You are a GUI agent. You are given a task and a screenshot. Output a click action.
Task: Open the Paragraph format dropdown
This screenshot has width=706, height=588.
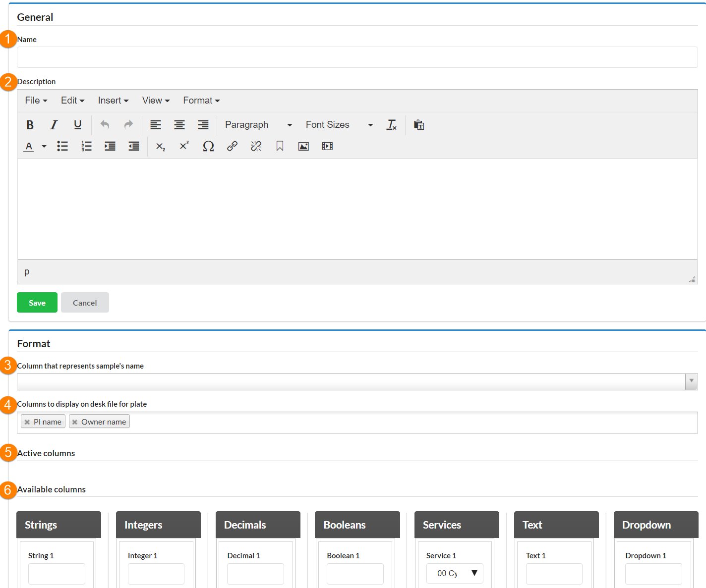[x=258, y=125]
